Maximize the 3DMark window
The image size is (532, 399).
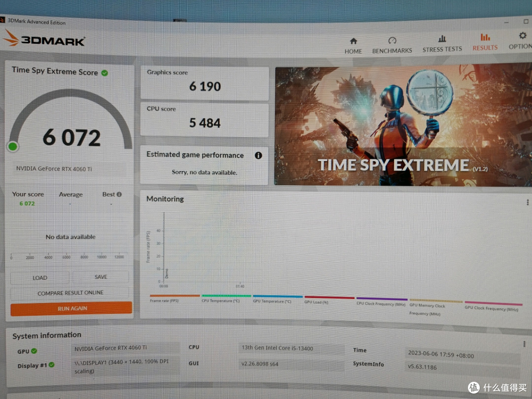(x=526, y=21)
